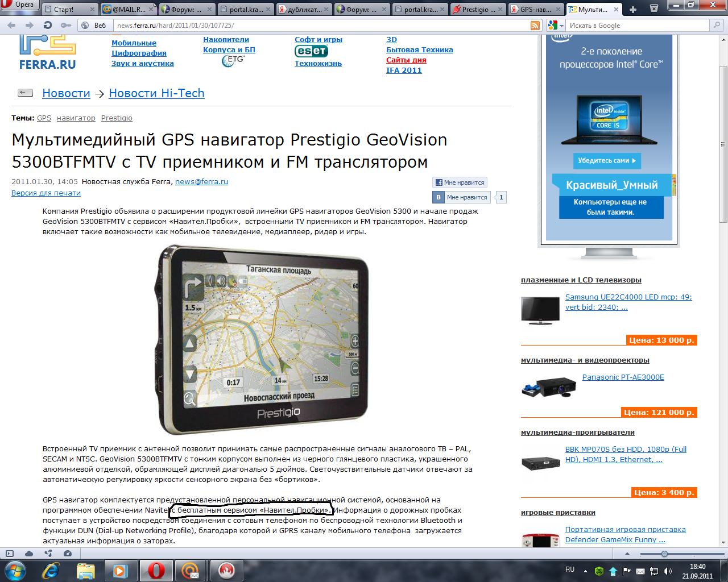Open the password wand key icon
The image size is (728, 582).
point(66,26)
